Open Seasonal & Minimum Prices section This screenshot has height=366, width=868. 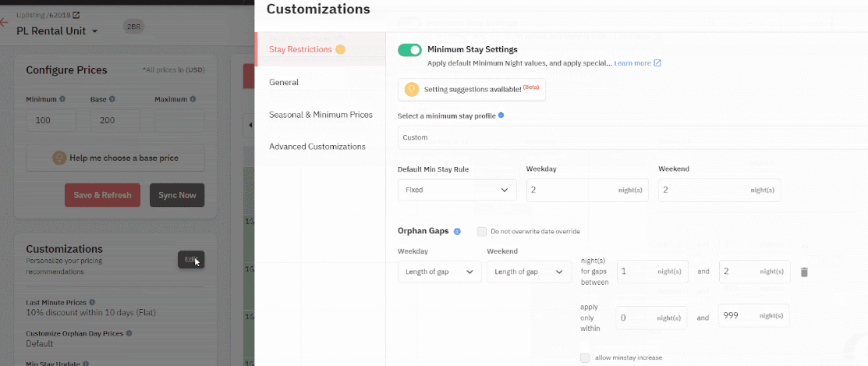tap(321, 115)
